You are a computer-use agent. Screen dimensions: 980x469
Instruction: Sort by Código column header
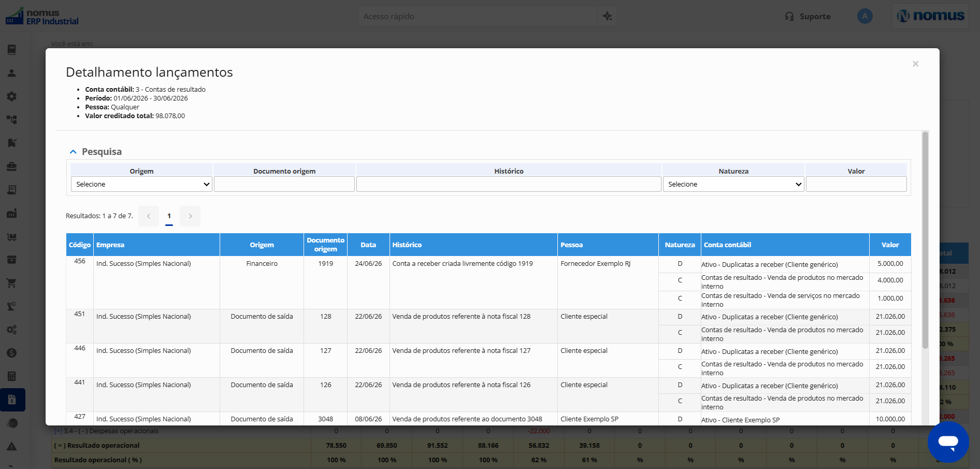point(80,245)
